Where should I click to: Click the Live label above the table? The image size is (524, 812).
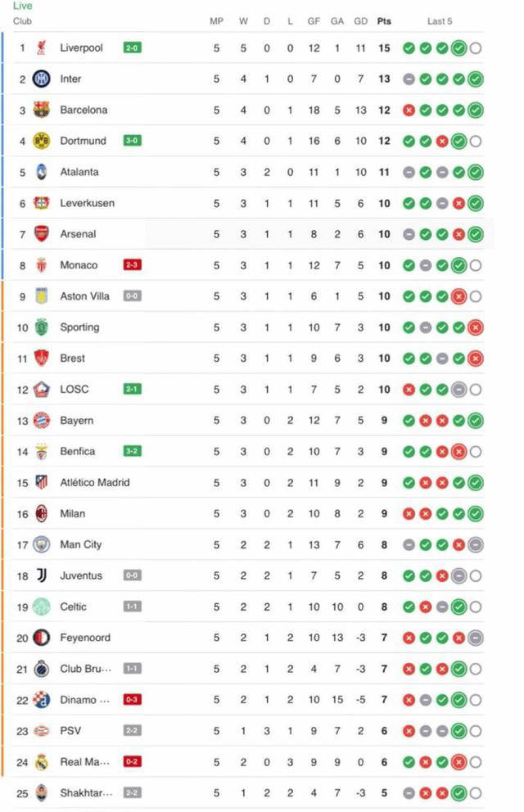(x=22, y=6)
